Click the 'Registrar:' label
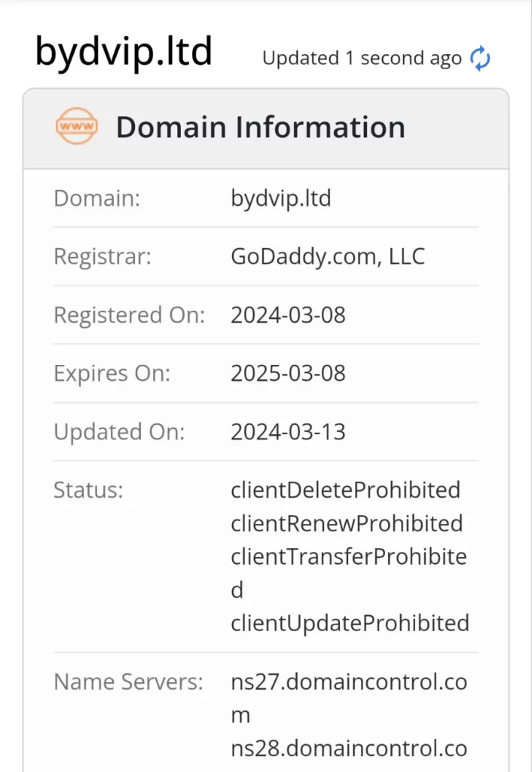 [102, 256]
